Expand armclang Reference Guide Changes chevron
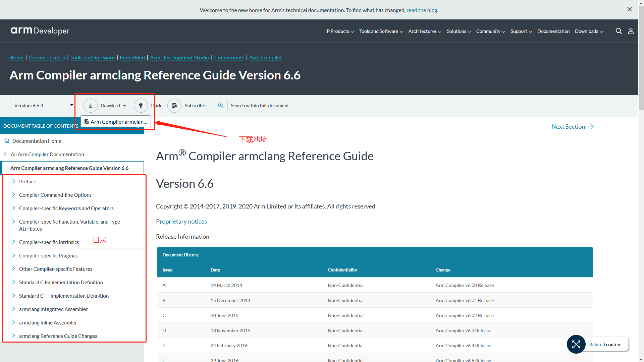The width and height of the screenshot is (644, 362). pyautogui.click(x=14, y=336)
